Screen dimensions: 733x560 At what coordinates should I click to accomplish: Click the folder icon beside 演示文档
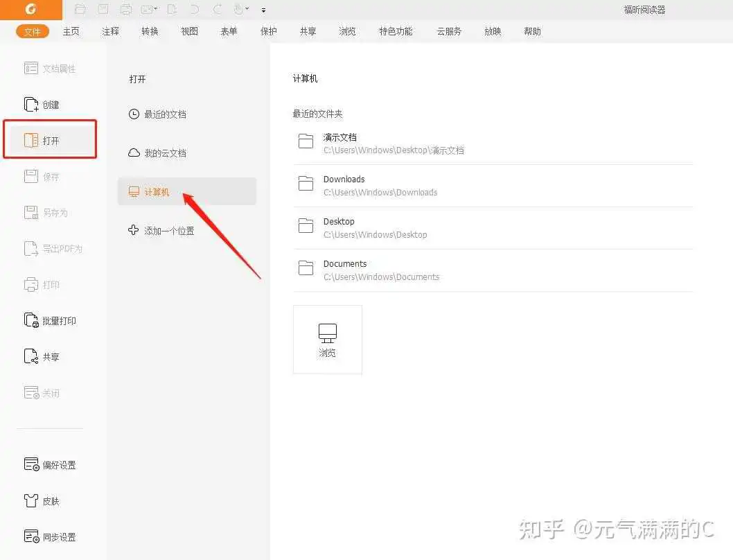[x=306, y=141]
